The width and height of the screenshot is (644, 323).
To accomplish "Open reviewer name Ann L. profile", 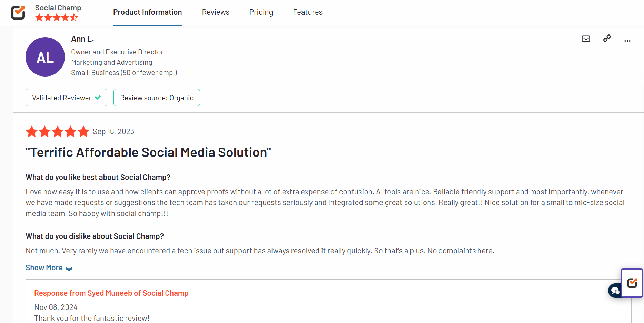I will 82,39.
